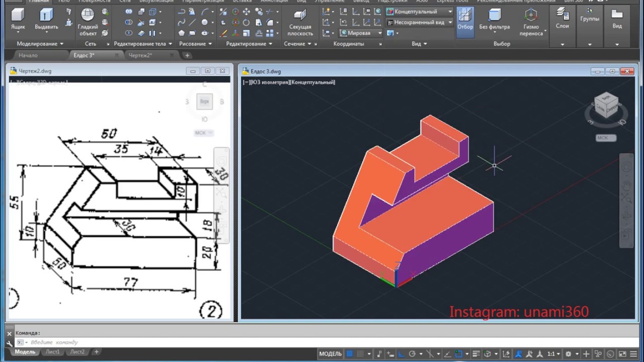Viewport: 644px width, 362px height.
Task: Click the Polyline tool in Рисование panel
Action: click(182, 11)
